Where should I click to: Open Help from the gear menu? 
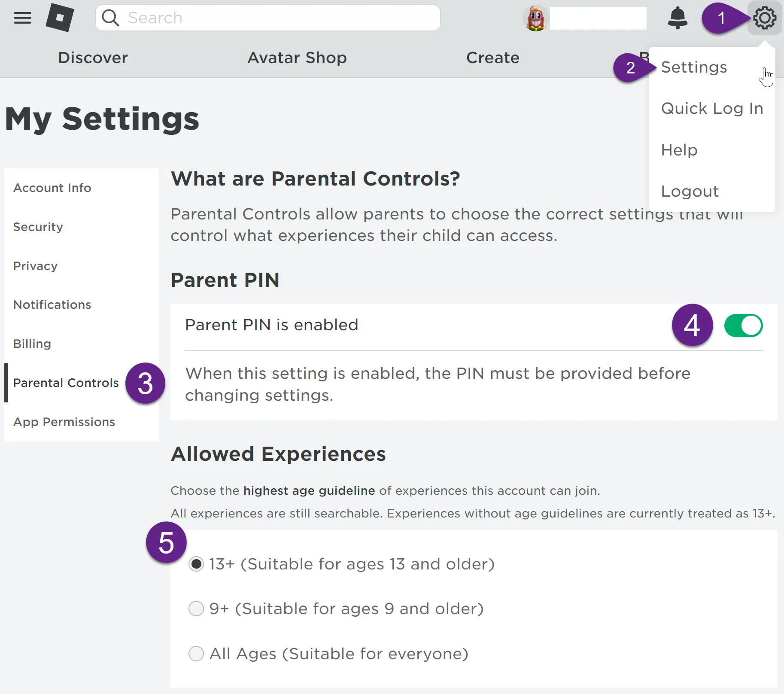[x=679, y=150]
